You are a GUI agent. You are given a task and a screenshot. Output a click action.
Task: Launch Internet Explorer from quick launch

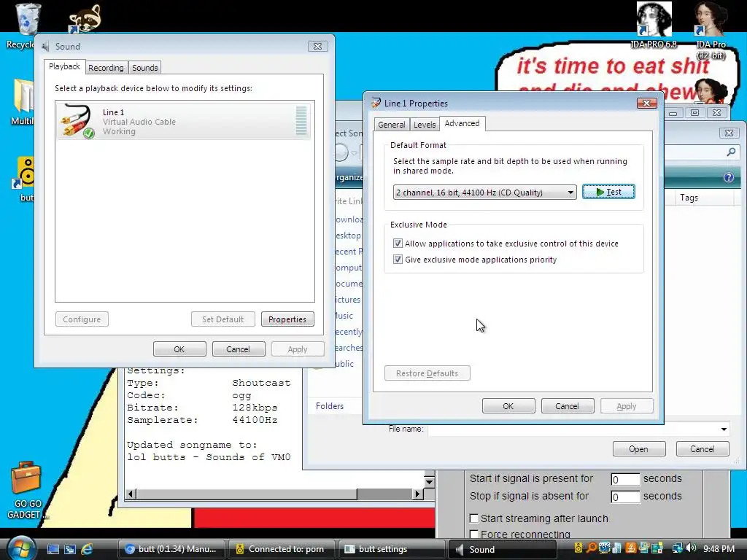pos(87,549)
